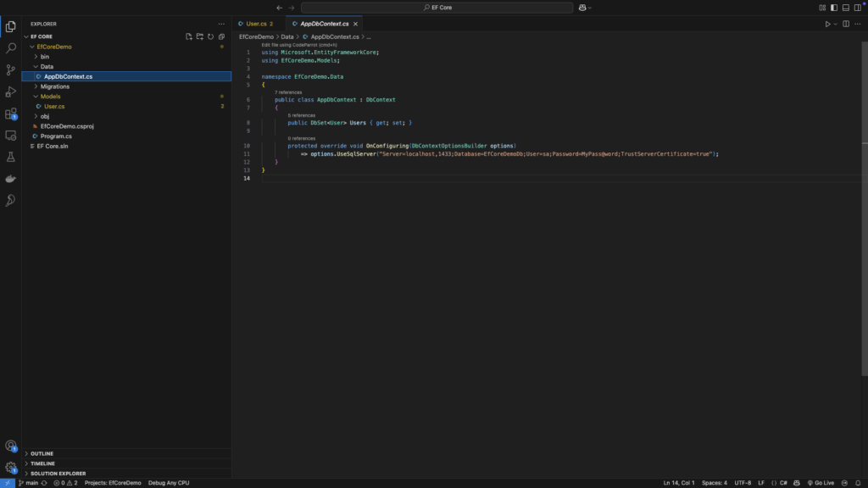The height and width of the screenshot is (488, 868).
Task: Click New File icon in explorer header
Action: point(189,36)
